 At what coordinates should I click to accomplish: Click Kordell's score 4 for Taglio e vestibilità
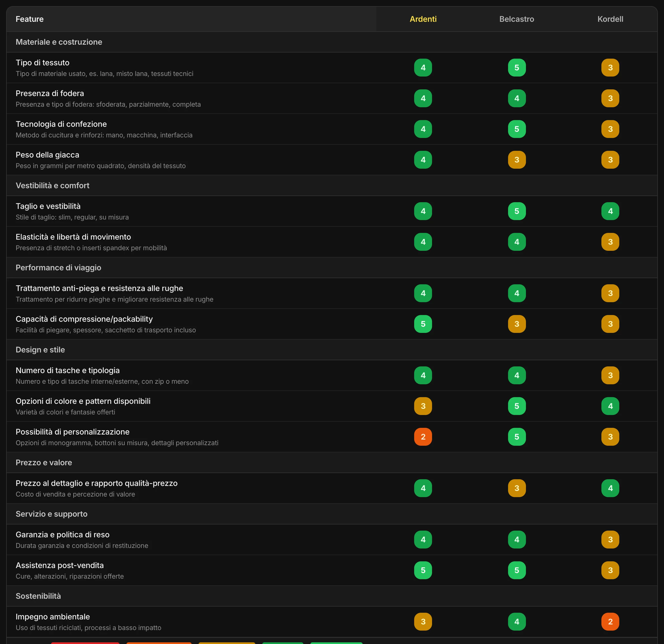click(610, 211)
